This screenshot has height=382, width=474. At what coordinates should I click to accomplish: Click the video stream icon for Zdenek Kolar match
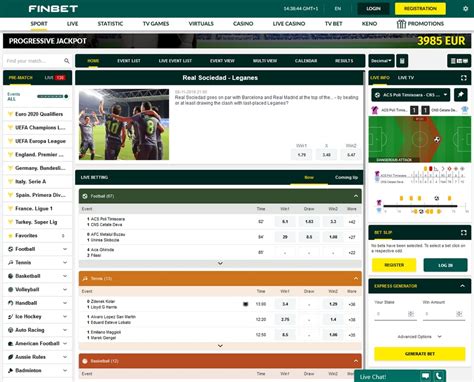click(246, 304)
